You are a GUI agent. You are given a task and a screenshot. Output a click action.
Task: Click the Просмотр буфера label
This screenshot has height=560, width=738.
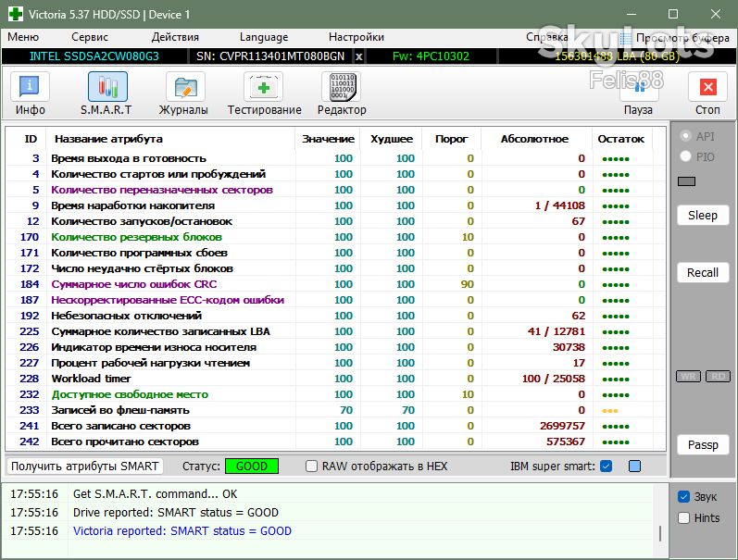(682, 38)
